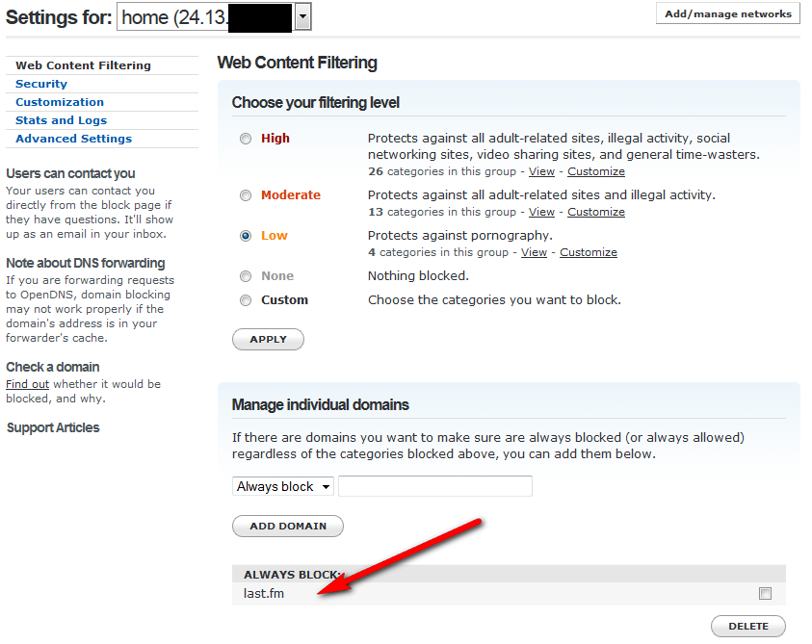
Task: Select the Moderate filtering level option
Action: click(x=247, y=195)
